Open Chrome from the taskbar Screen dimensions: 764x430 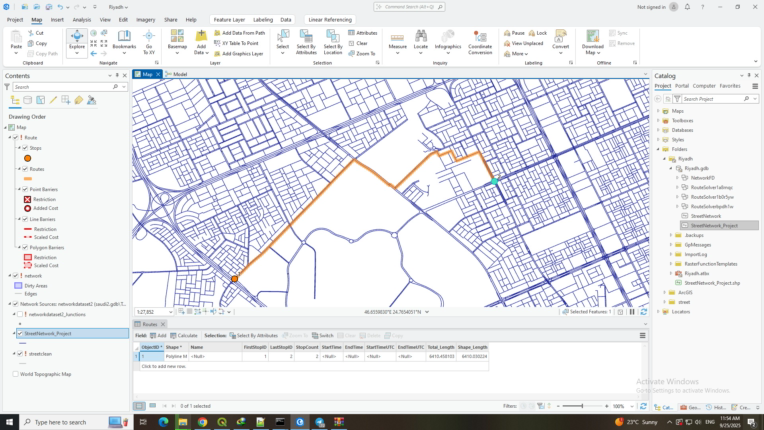[x=202, y=422]
